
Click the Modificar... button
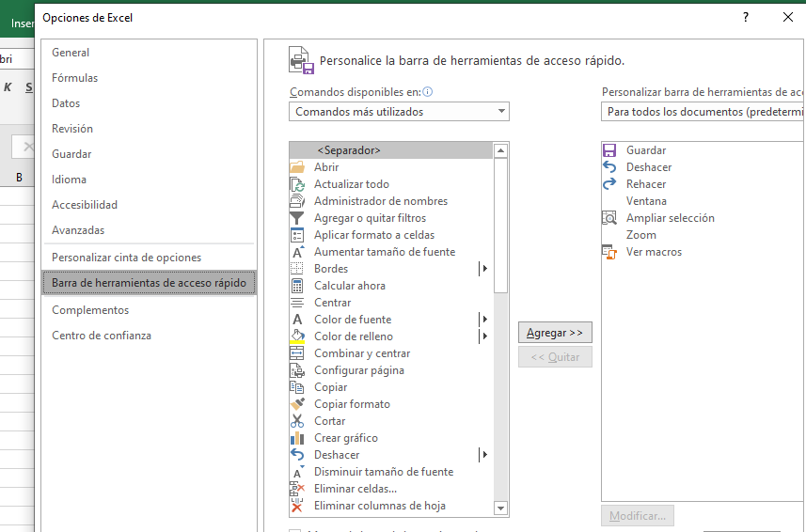638,516
